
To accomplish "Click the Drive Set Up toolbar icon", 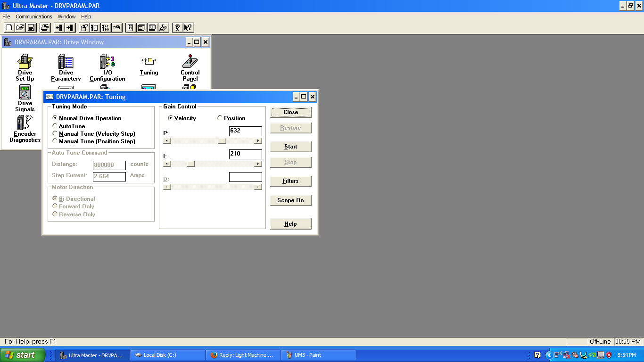I will 84,28.
